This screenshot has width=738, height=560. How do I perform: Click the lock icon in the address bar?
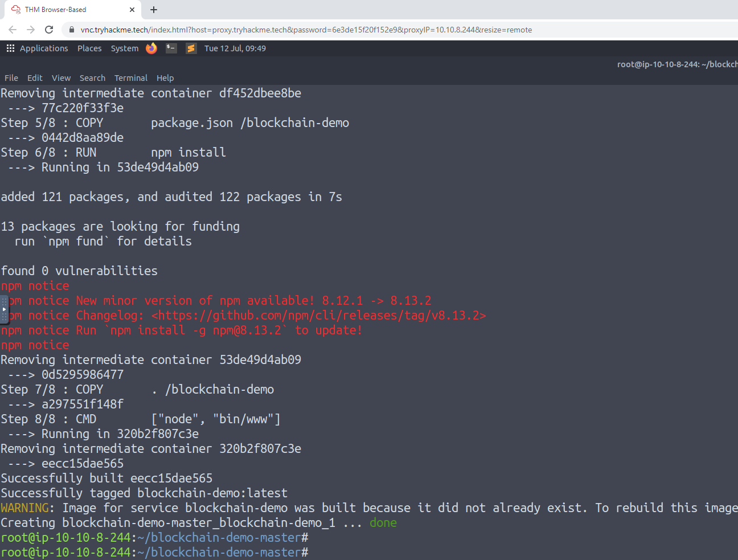click(72, 30)
